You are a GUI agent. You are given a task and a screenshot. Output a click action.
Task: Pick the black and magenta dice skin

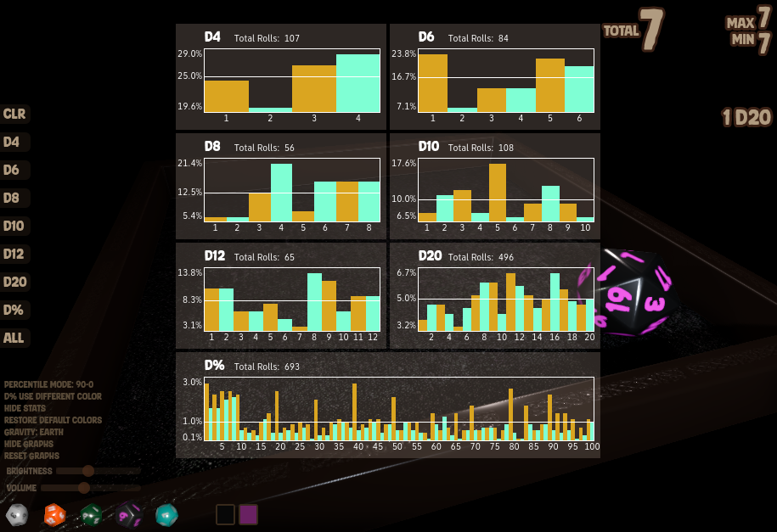pos(128,514)
